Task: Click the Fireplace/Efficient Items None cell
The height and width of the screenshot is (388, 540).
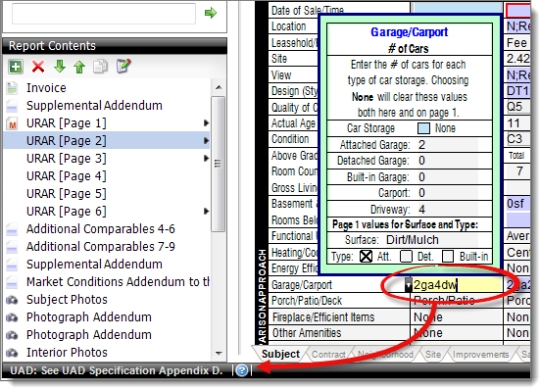Action: 456,317
